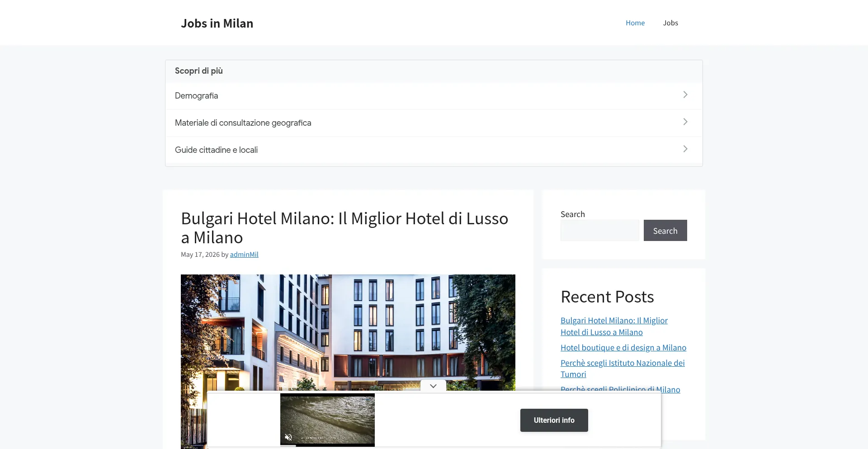Expand the Demografia chevron arrow
The height and width of the screenshot is (449, 868).
[685, 95]
